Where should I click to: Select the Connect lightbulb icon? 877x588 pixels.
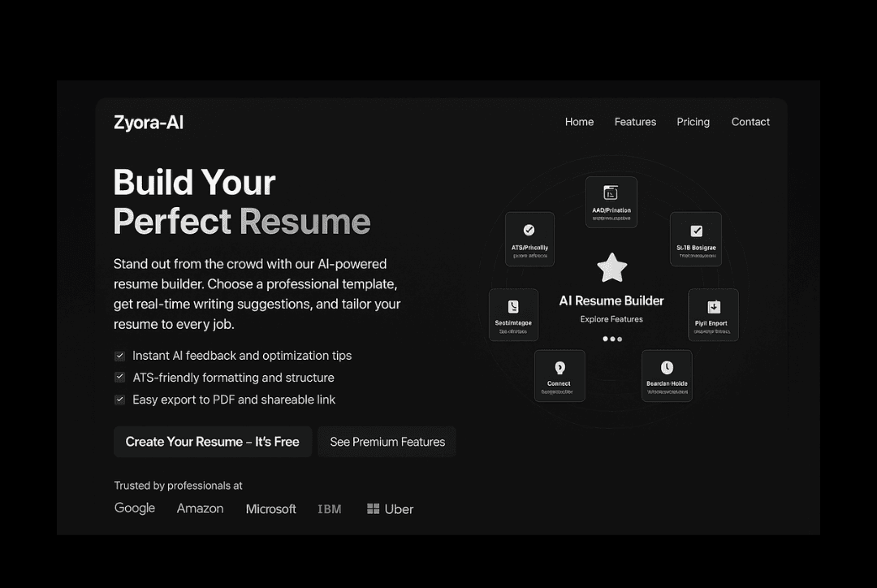[559, 368]
